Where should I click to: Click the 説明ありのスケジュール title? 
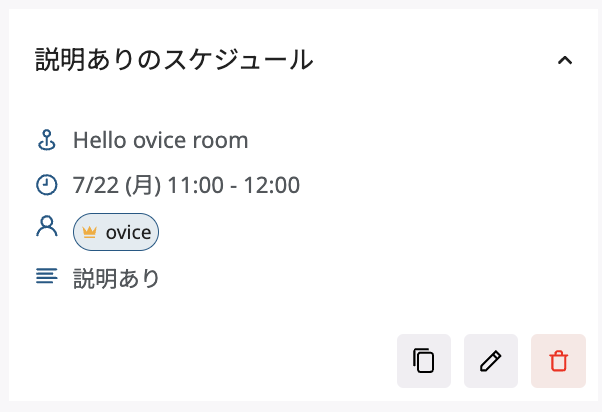tap(174, 60)
